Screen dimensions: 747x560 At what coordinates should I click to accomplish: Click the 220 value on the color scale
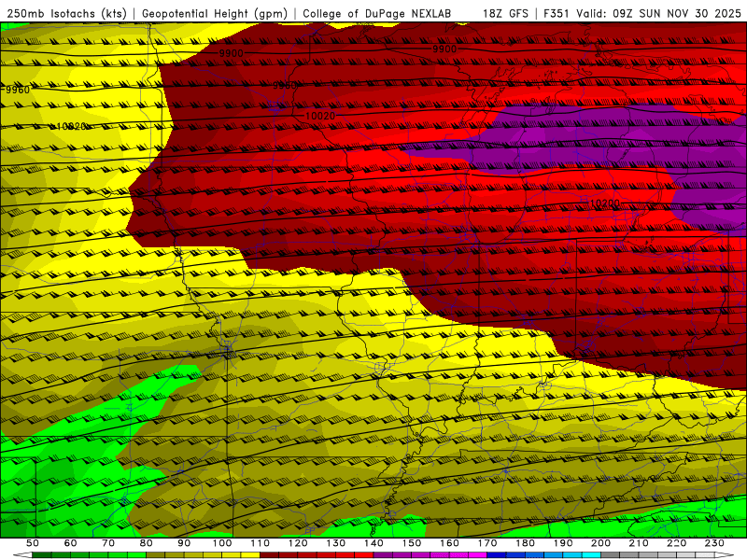coord(676,543)
